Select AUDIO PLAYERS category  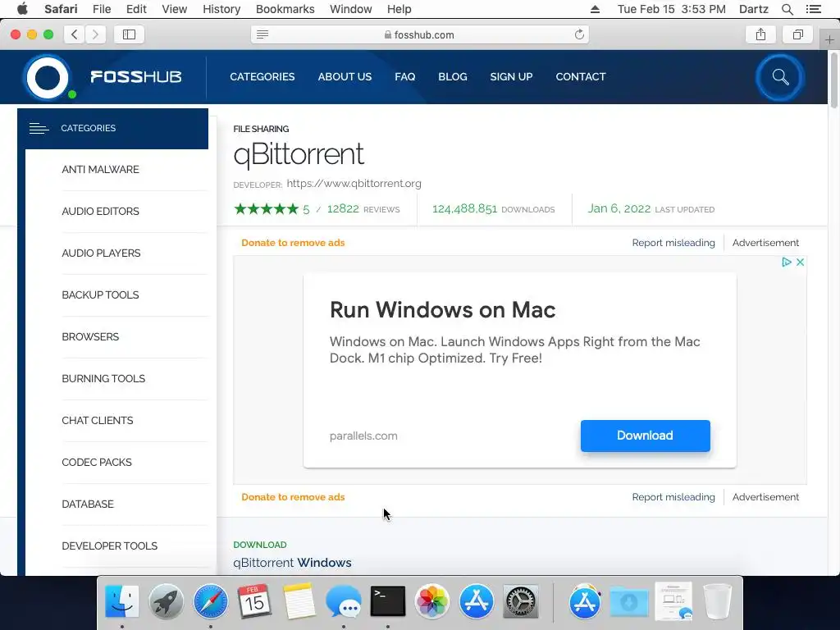click(101, 253)
